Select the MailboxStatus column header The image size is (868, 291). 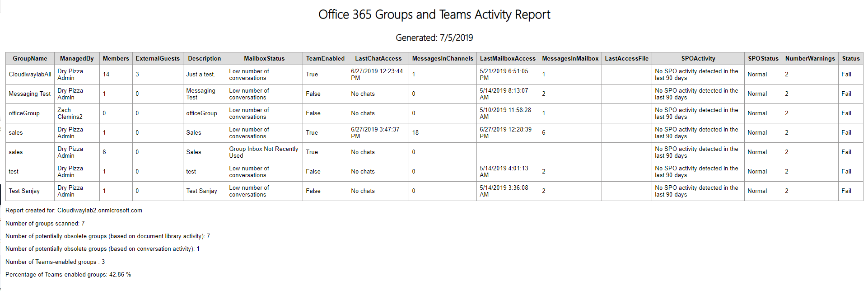264,58
